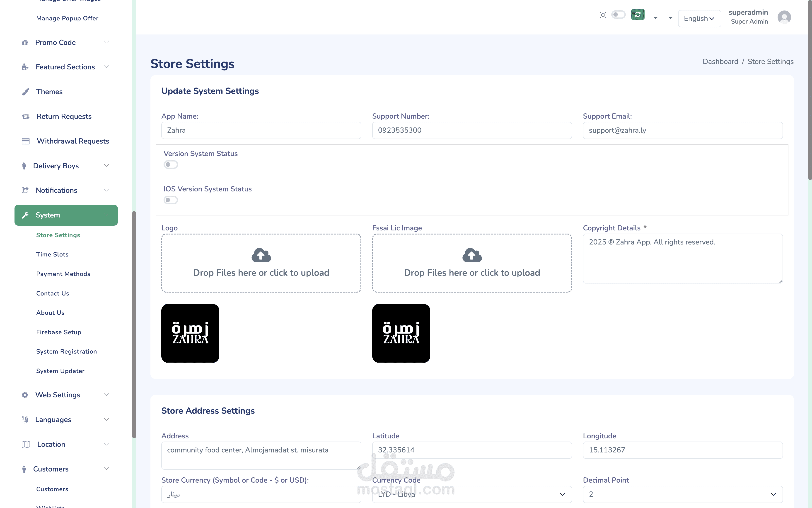Open the Decimal Point dropdown

pyautogui.click(x=682, y=494)
